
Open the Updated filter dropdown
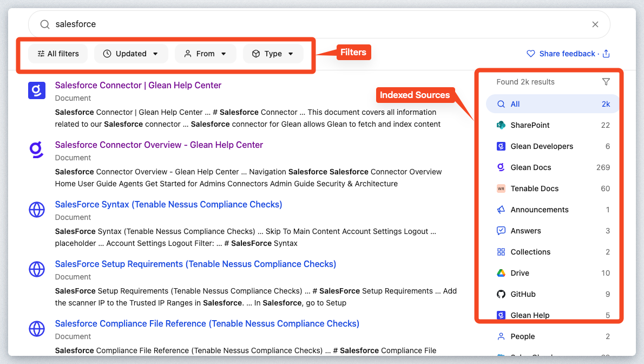click(131, 54)
